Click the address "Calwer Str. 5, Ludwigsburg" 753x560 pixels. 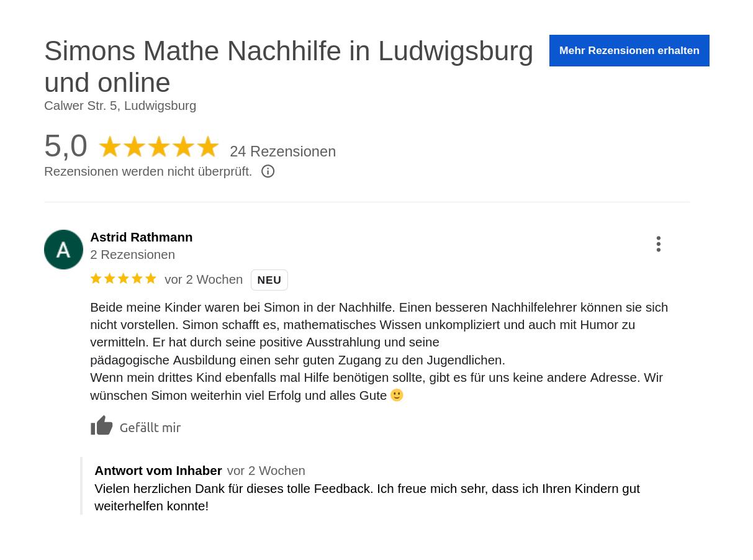coord(120,106)
